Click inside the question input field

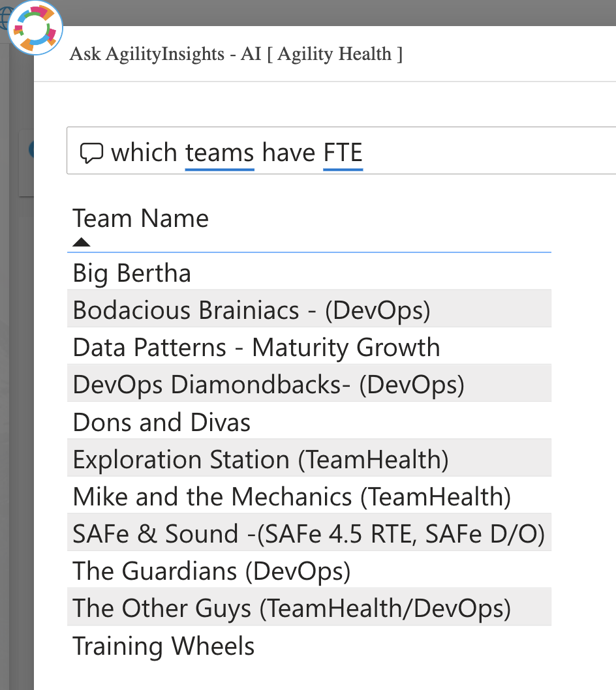341,151
